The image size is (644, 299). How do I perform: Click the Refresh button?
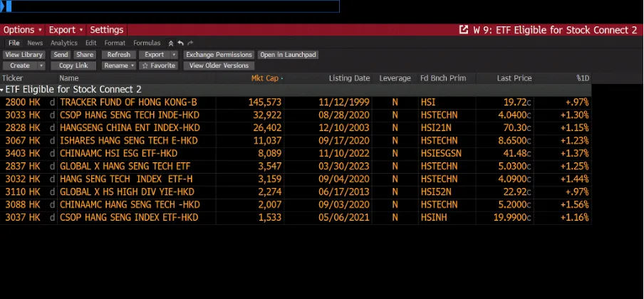119,55
